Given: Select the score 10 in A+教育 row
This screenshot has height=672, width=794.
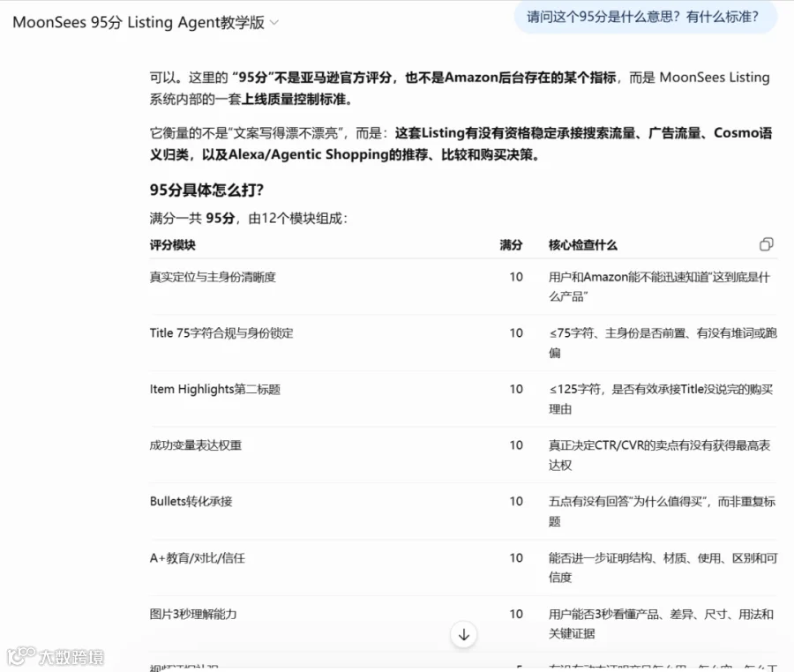Looking at the screenshot, I should pyautogui.click(x=516, y=558).
